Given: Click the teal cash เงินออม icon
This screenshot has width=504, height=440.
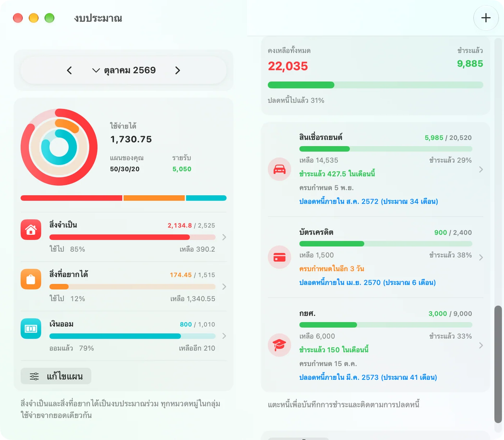Looking at the screenshot, I should [x=31, y=329].
